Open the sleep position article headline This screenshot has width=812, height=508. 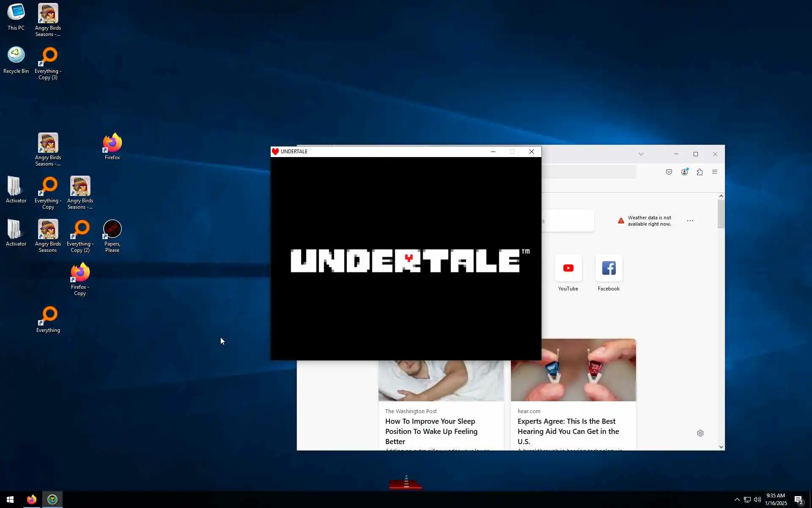pyautogui.click(x=431, y=431)
